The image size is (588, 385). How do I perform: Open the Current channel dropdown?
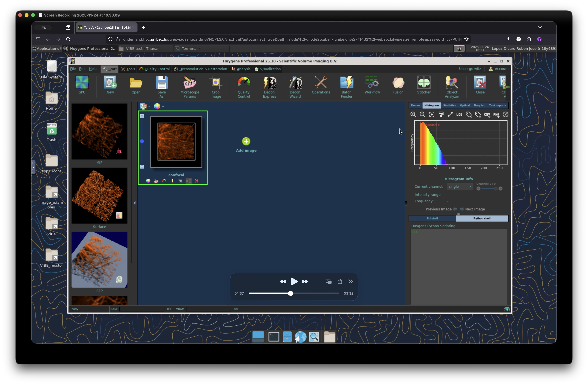[460, 186]
